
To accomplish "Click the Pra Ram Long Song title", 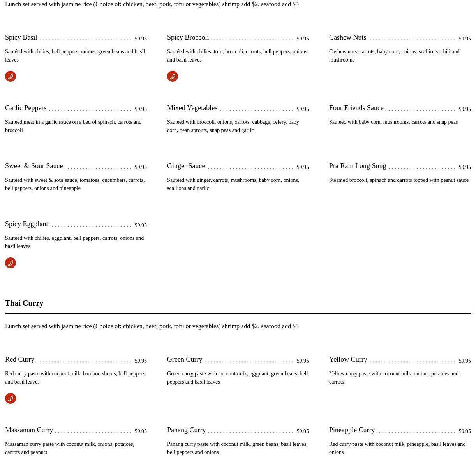I will (358, 166).
